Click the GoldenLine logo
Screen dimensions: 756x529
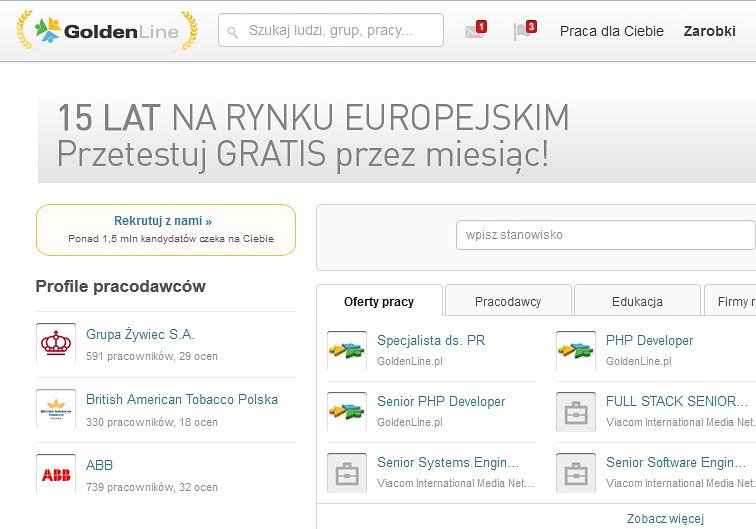(x=107, y=30)
